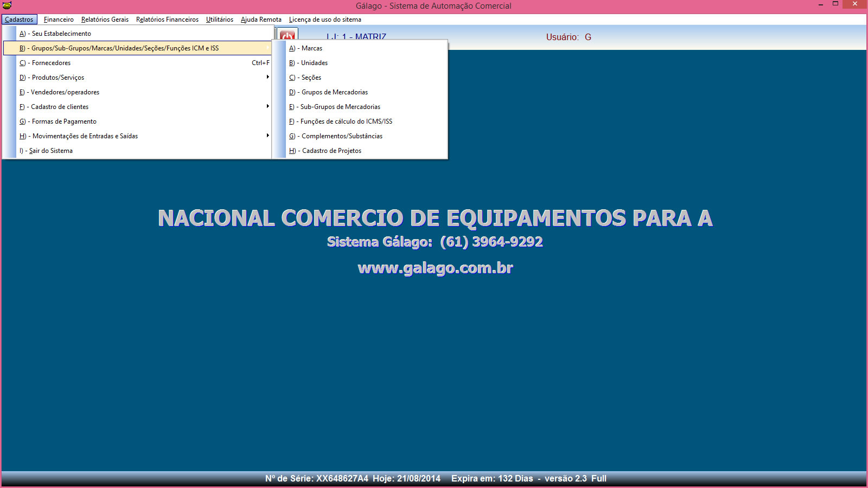Click the Gálago app icon in title bar
The image size is (868, 488).
(7, 5)
